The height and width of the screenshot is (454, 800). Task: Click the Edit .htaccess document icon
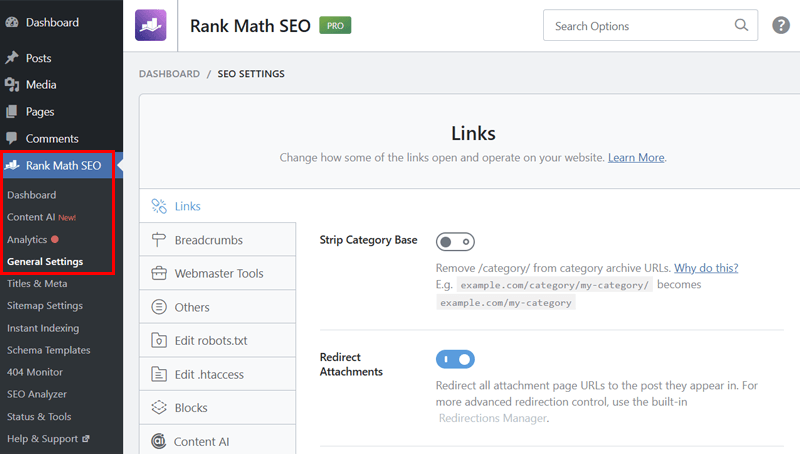[159, 374]
